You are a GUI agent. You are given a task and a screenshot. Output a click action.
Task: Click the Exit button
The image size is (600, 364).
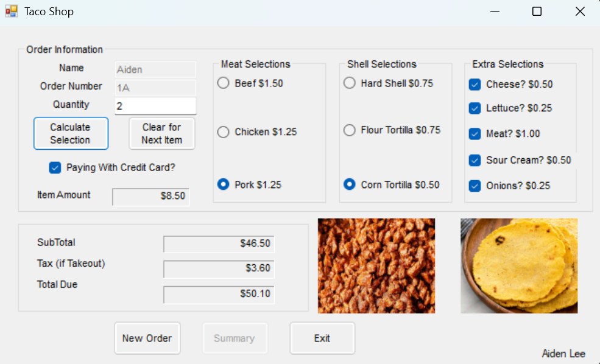click(322, 338)
